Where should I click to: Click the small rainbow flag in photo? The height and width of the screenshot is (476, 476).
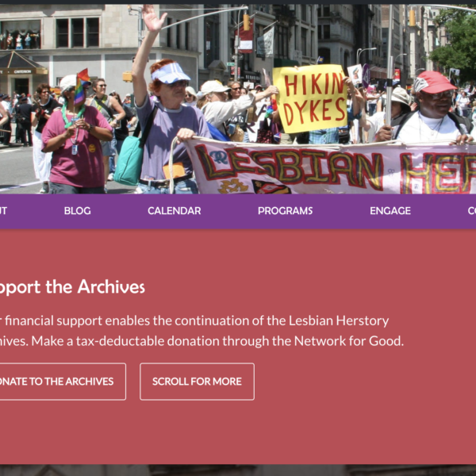[82, 86]
